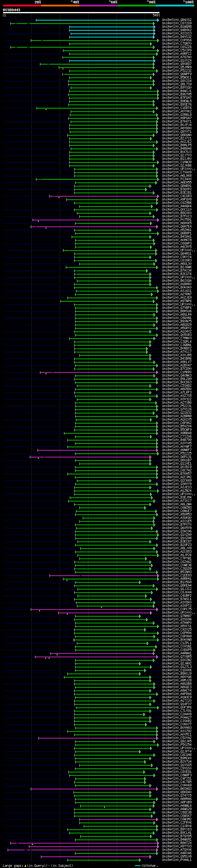The image size is (197, 868).
Task: Open hit UniRef100_Q8YVT1
Action: 177,132
